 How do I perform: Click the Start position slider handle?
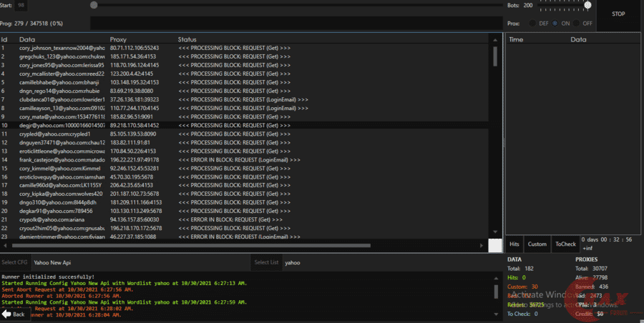click(94, 5)
